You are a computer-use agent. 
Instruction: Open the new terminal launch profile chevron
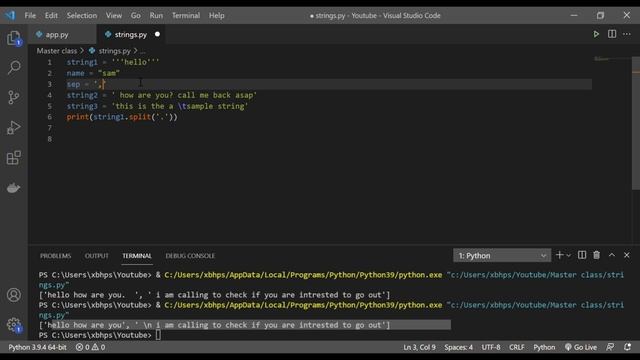569,256
